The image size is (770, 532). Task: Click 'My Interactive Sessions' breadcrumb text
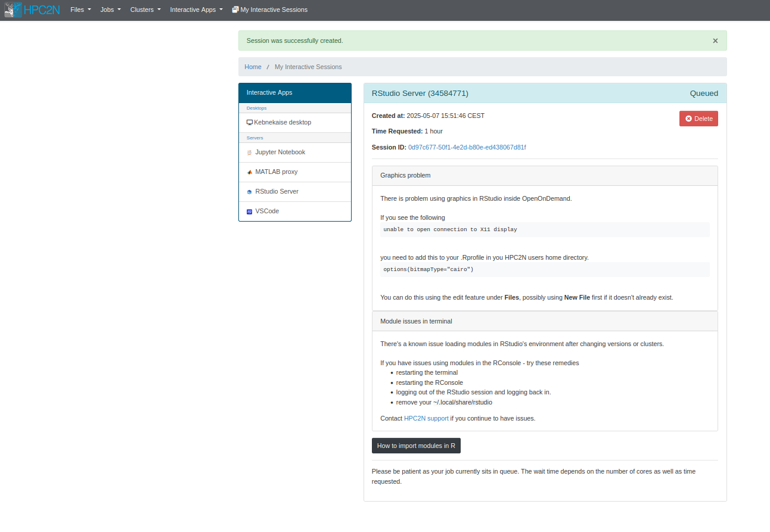click(x=308, y=67)
